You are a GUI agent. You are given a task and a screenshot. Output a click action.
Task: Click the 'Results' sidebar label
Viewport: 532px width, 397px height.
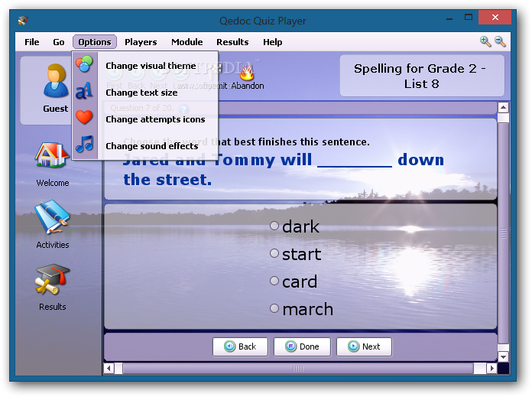click(53, 307)
